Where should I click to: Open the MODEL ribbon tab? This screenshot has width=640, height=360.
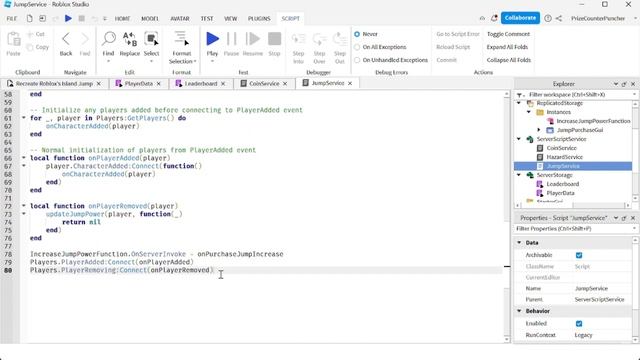150,18
